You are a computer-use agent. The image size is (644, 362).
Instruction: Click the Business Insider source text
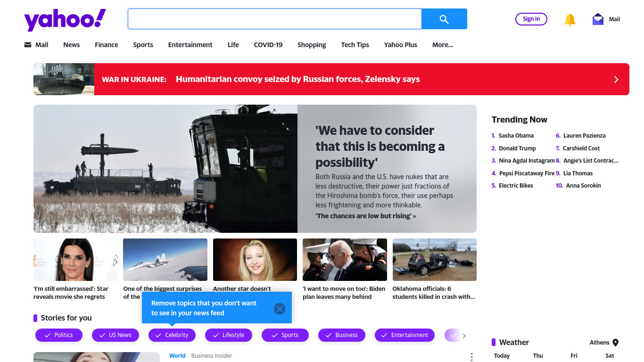click(x=212, y=356)
